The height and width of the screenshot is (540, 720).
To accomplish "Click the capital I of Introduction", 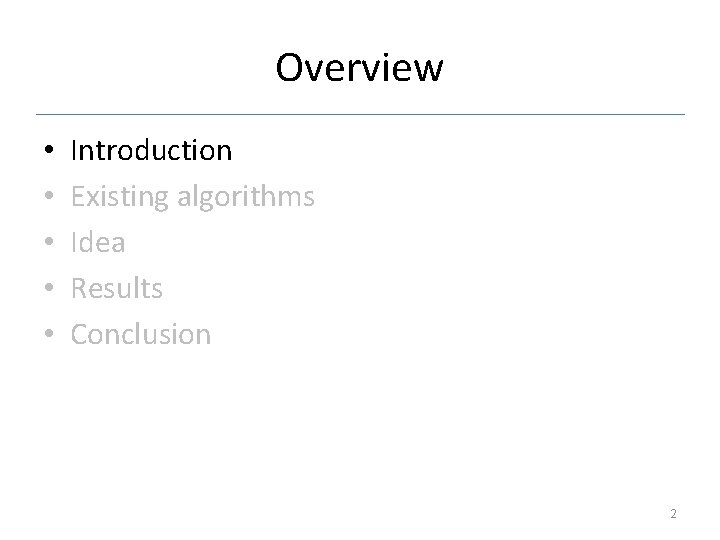I will tap(73, 150).
